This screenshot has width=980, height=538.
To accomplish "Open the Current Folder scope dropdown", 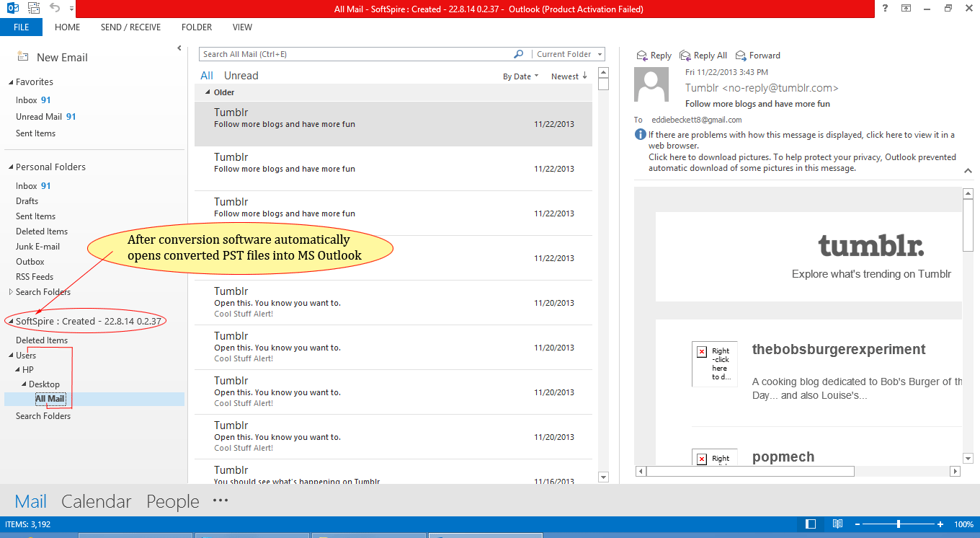I will 568,54.
